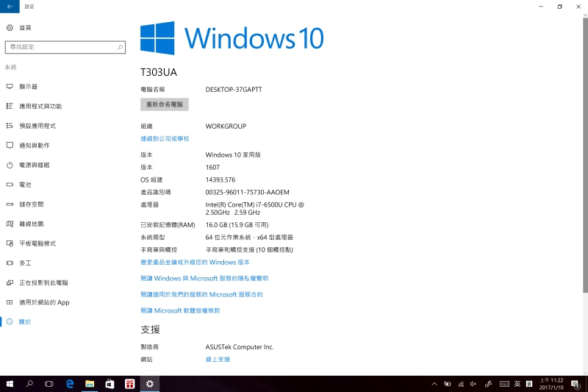Screen dimensions: 588x392
Task: Click the 英 input language indicator
Action: (x=517, y=384)
